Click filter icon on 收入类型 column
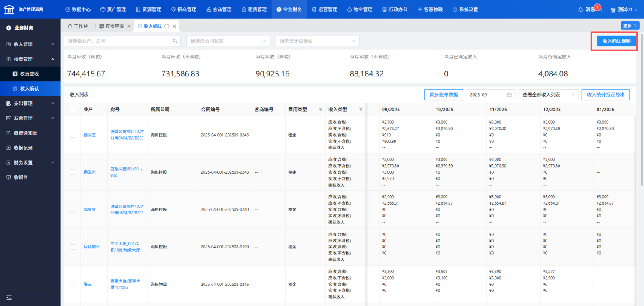This screenshot has height=306, width=644. coord(361,110)
